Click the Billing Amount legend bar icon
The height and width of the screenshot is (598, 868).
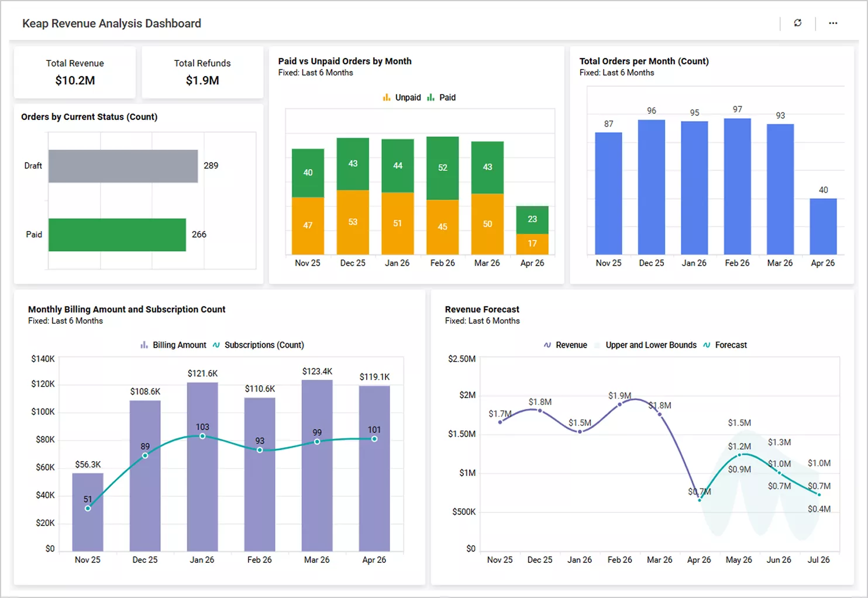(x=144, y=345)
